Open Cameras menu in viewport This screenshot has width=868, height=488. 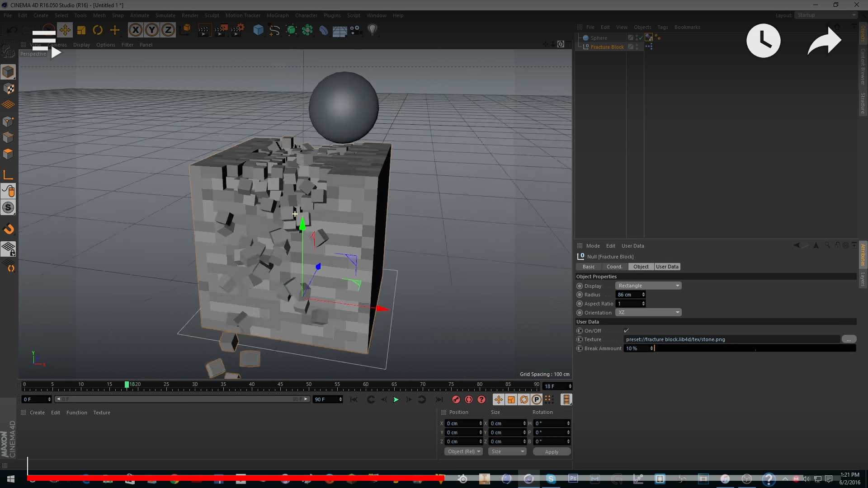(57, 45)
